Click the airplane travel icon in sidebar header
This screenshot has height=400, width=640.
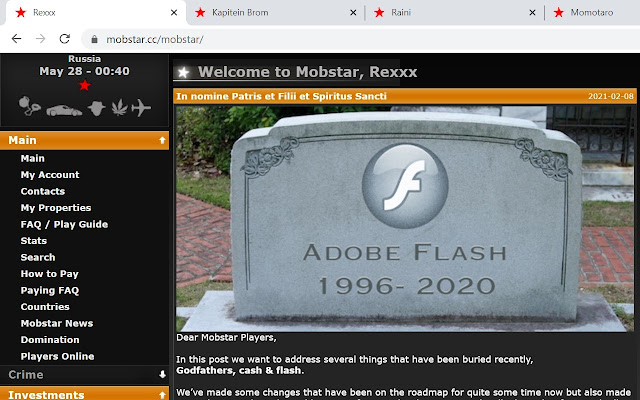[x=141, y=108]
